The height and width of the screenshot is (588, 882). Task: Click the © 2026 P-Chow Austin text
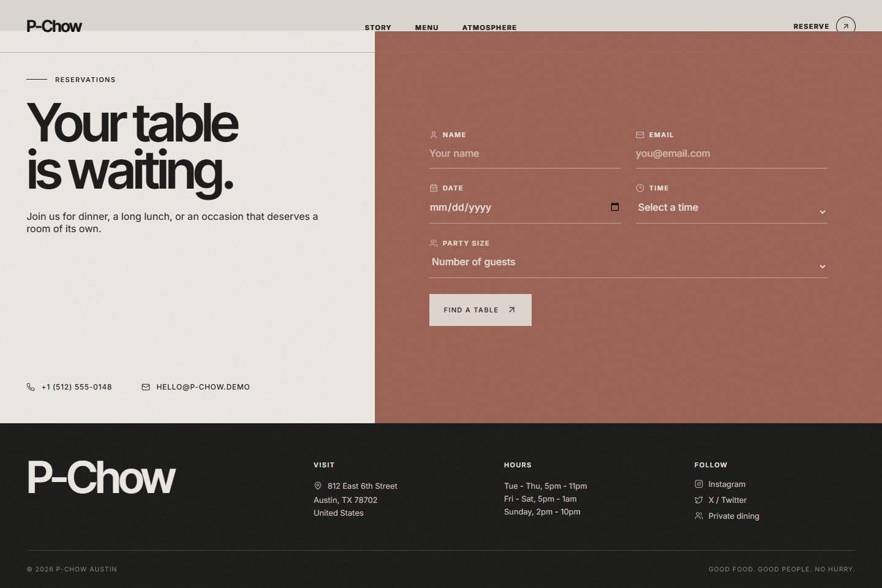[72, 569]
